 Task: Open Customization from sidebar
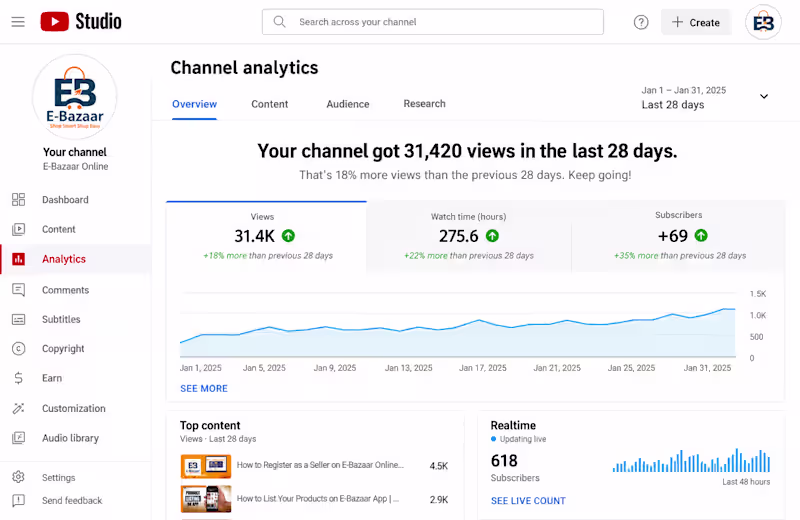coord(73,408)
